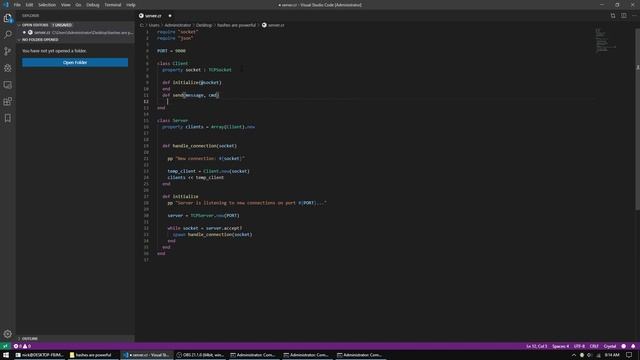The height and width of the screenshot is (360, 640).
Task: Split the editor to the right
Action: 624,16
